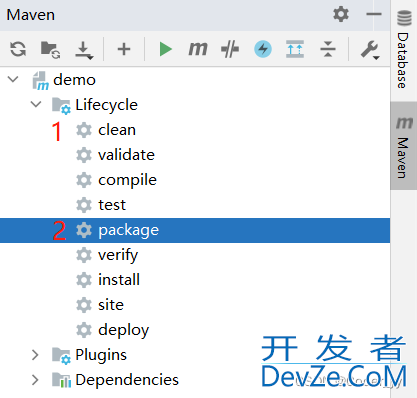
Task: Click Add Maven Projects plus icon
Action: (x=124, y=49)
